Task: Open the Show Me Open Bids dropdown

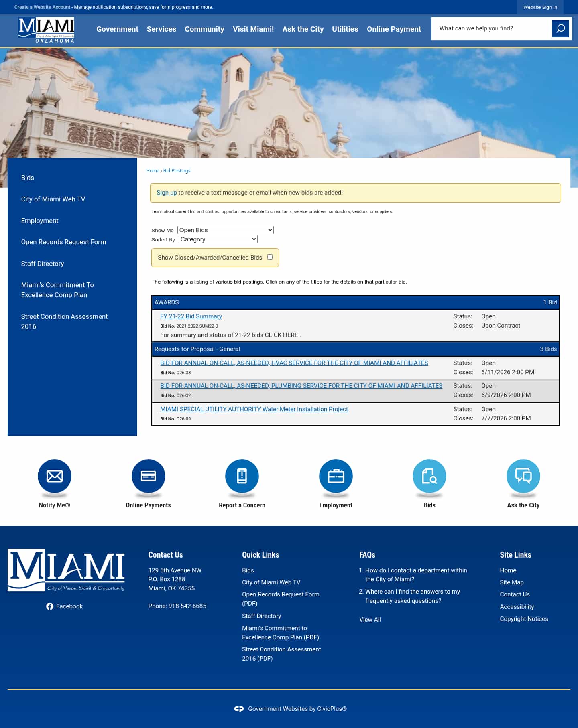Action: 226,230
